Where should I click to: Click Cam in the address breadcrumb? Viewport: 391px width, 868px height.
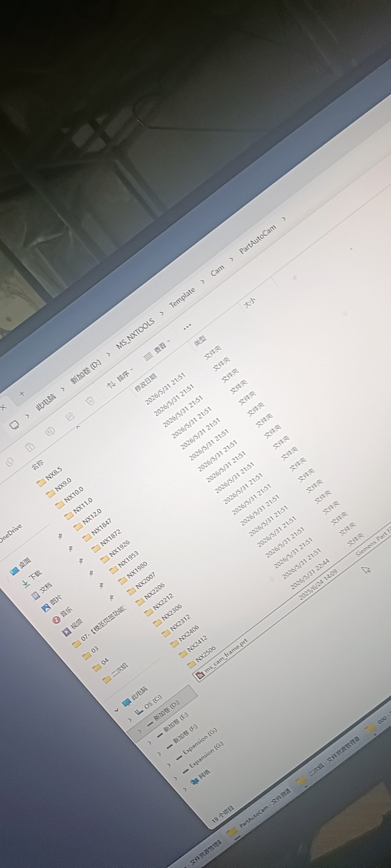point(218,271)
